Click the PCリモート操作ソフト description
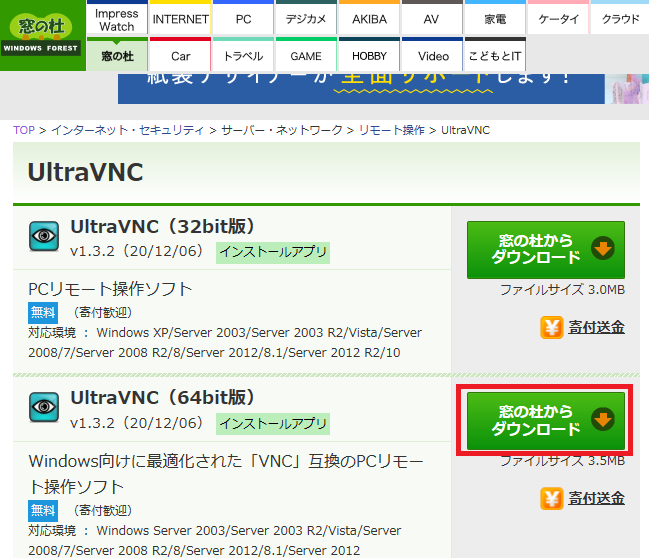649x558 pixels. (110, 289)
